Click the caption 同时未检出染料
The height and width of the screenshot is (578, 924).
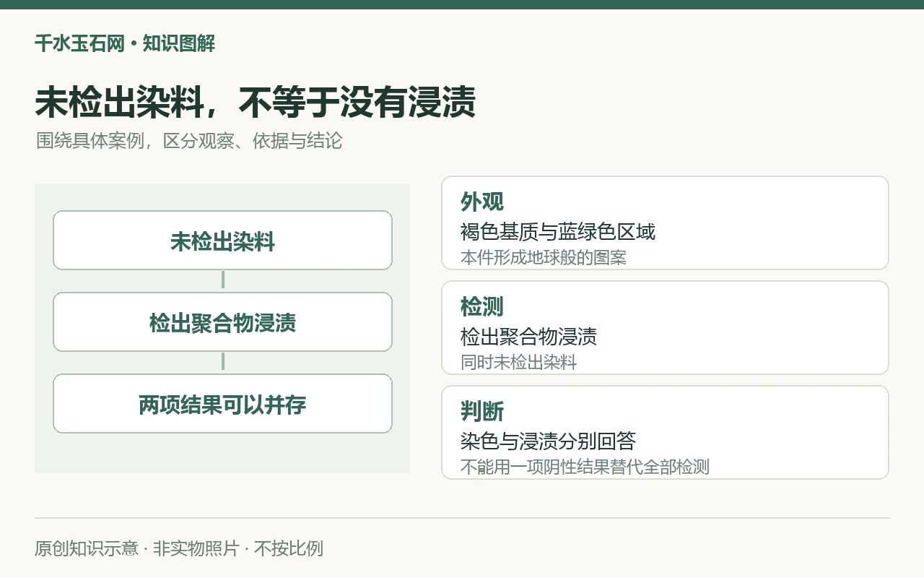click(x=519, y=362)
